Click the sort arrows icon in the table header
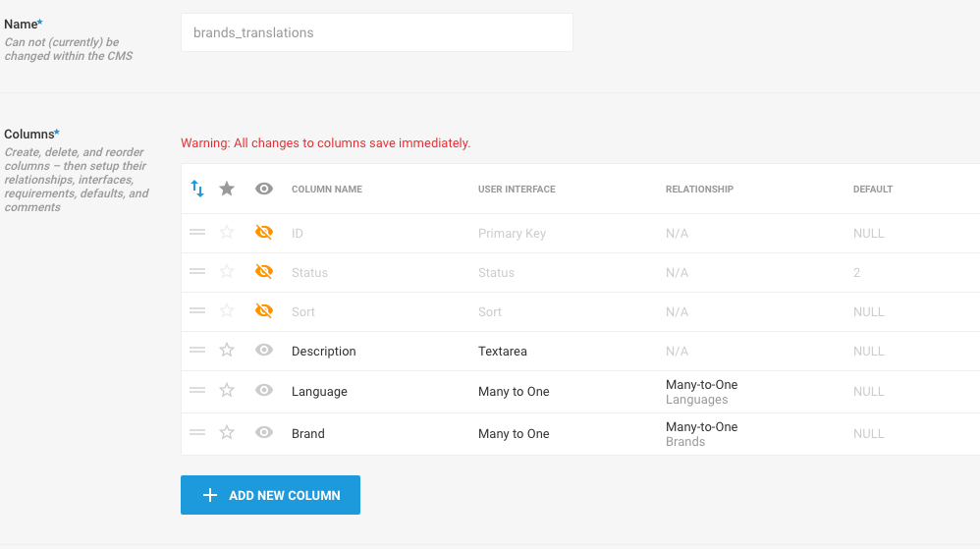The image size is (980, 549). pos(197,189)
